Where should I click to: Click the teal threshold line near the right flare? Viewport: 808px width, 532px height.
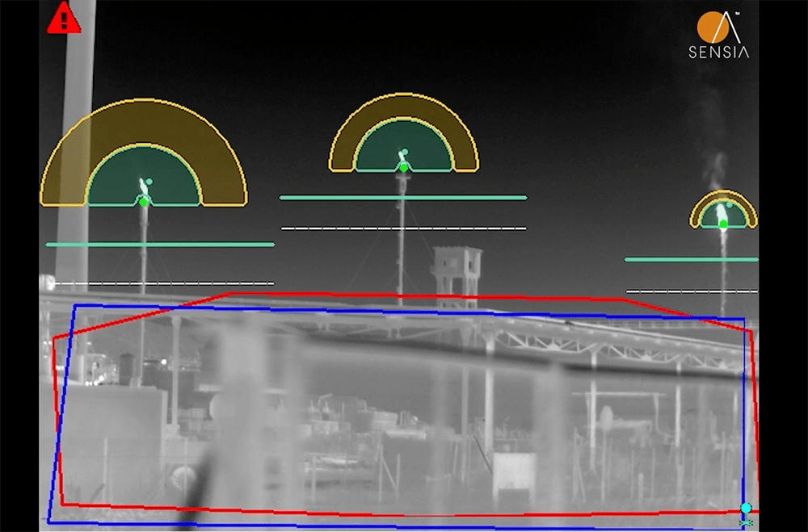[687, 258]
